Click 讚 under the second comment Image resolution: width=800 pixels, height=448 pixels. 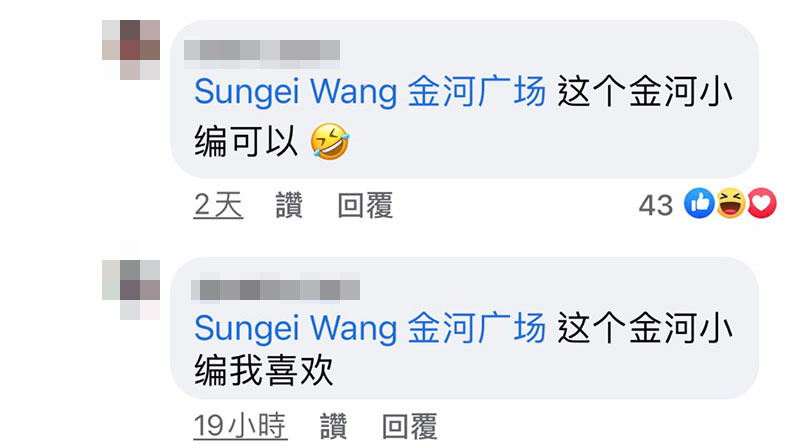coord(334,427)
